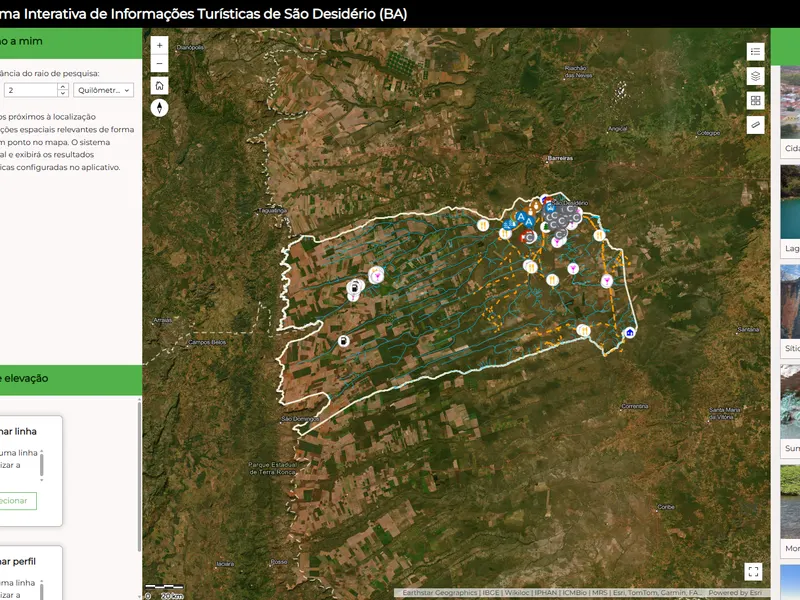Click the small scrollbar in 'nar linha' card
Screen dimensions: 800x600
pos(41,465)
